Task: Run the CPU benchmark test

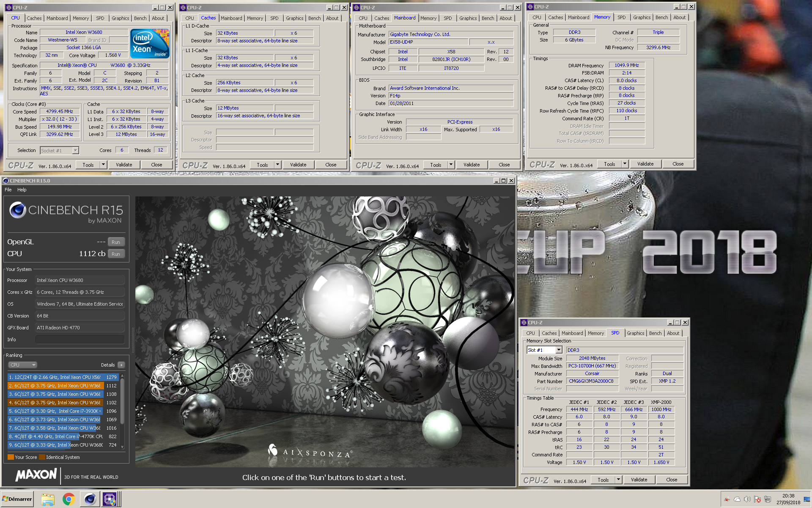Action: tap(116, 254)
